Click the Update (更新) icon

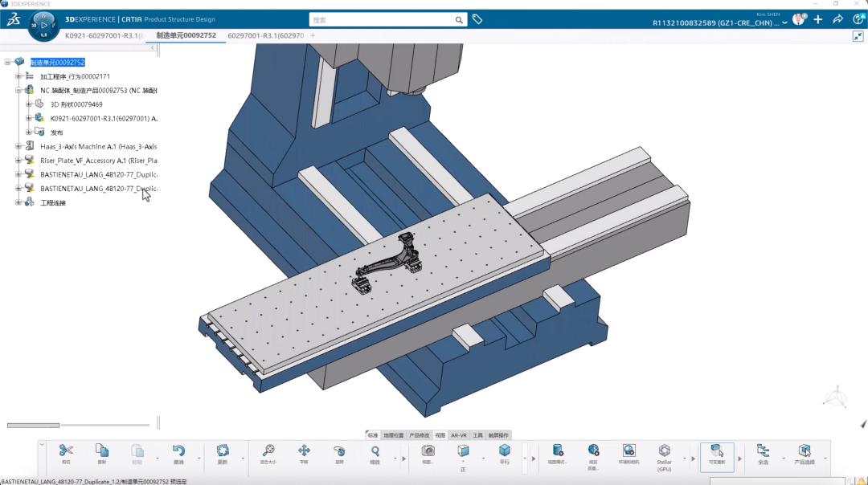point(223,452)
